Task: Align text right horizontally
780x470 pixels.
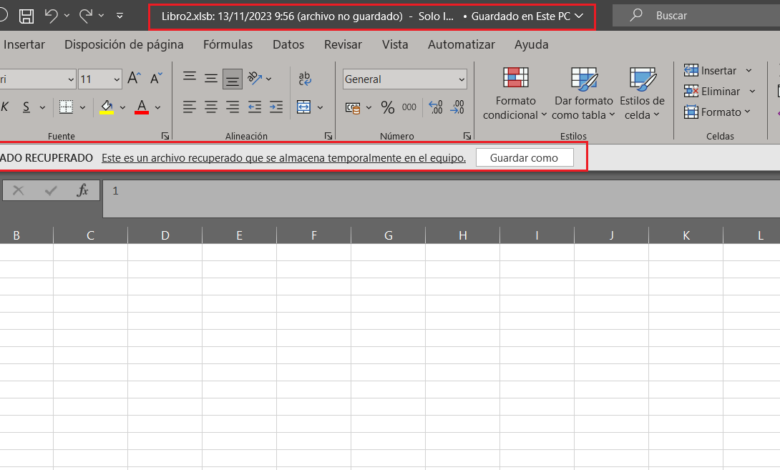Action: pos(232,107)
